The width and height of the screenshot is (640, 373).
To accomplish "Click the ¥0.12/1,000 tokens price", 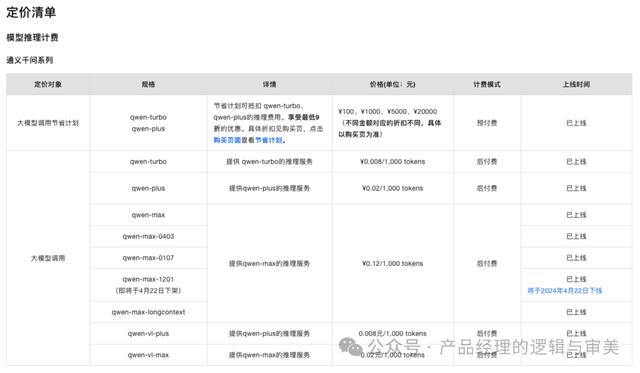I will point(392,264).
